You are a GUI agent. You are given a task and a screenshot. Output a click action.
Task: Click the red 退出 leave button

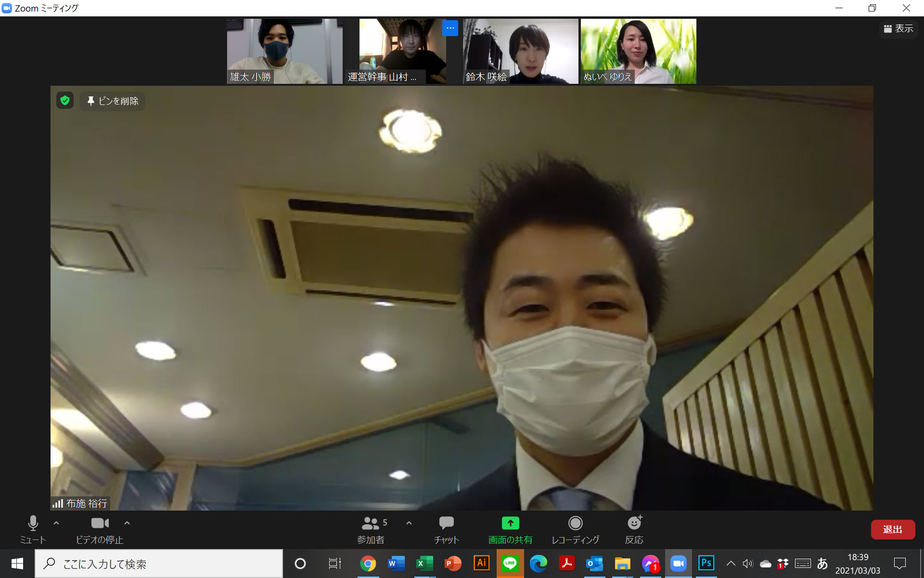[x=892, y=529]
